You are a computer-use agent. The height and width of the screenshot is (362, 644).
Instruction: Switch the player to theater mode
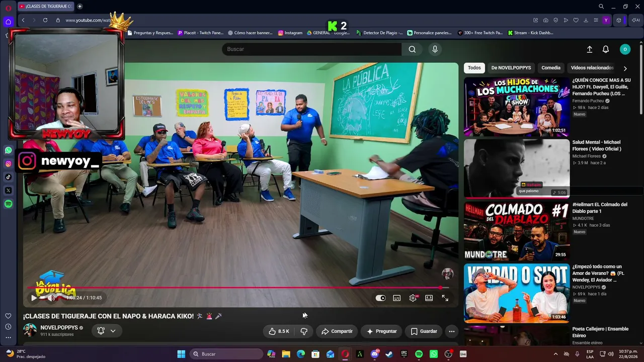(429, 298)
